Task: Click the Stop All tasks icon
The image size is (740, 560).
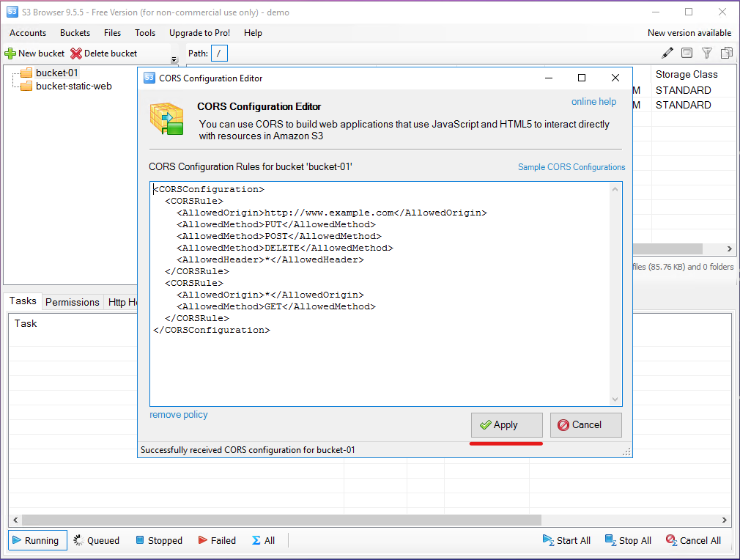Action: pyautogui.click(x=610, y=540)
